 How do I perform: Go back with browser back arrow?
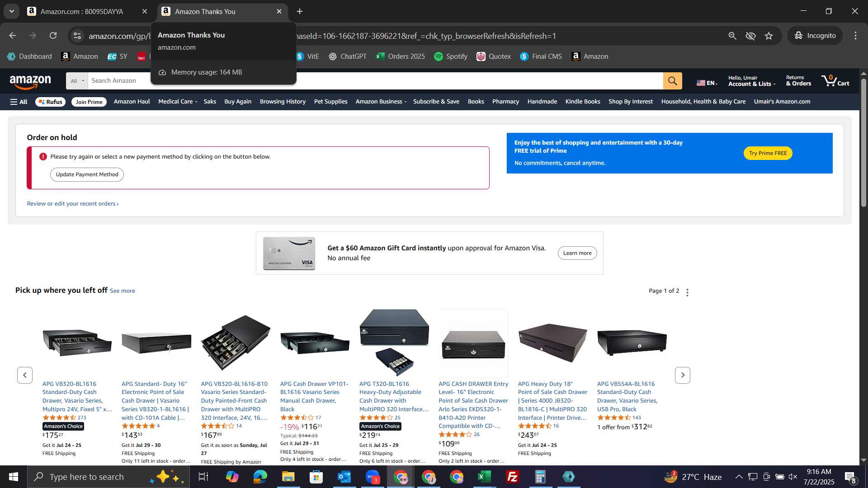[13, 36]
